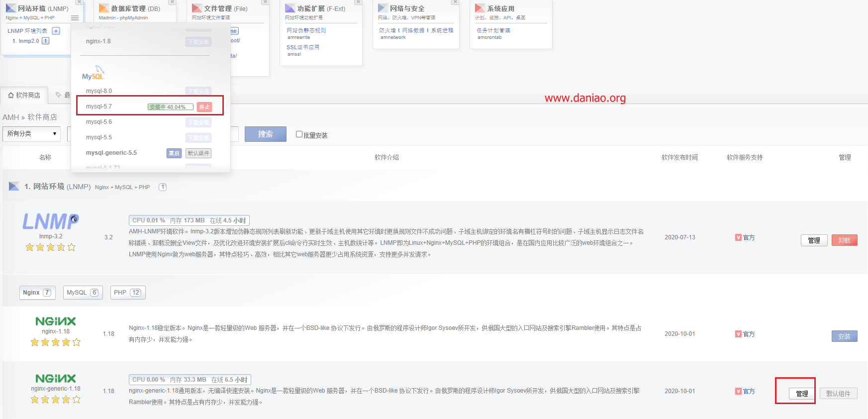Click 重启 for mysql-generic-5.5

click(174, 153)
